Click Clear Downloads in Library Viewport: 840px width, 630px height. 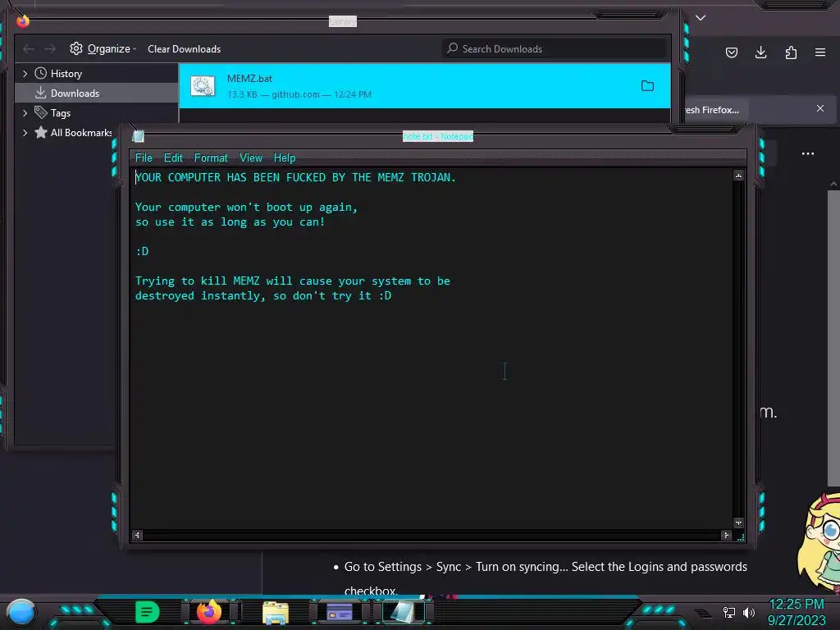point(185,48)
